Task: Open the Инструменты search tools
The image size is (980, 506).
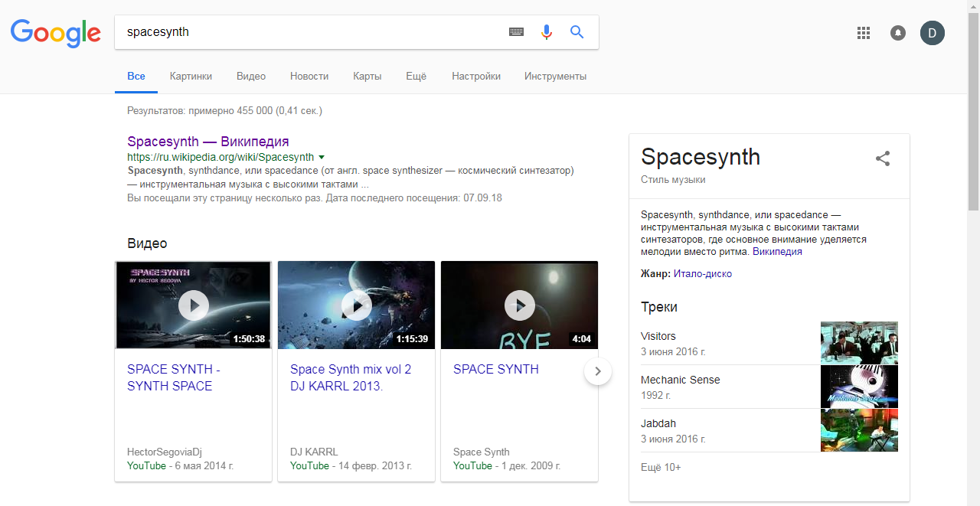Action: click(x=555, y=77)
